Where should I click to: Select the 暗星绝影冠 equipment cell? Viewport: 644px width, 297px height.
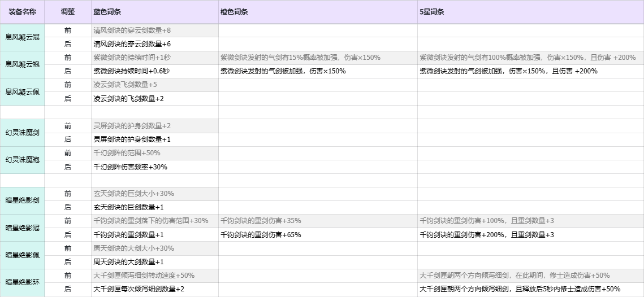(x=23, y=228)
